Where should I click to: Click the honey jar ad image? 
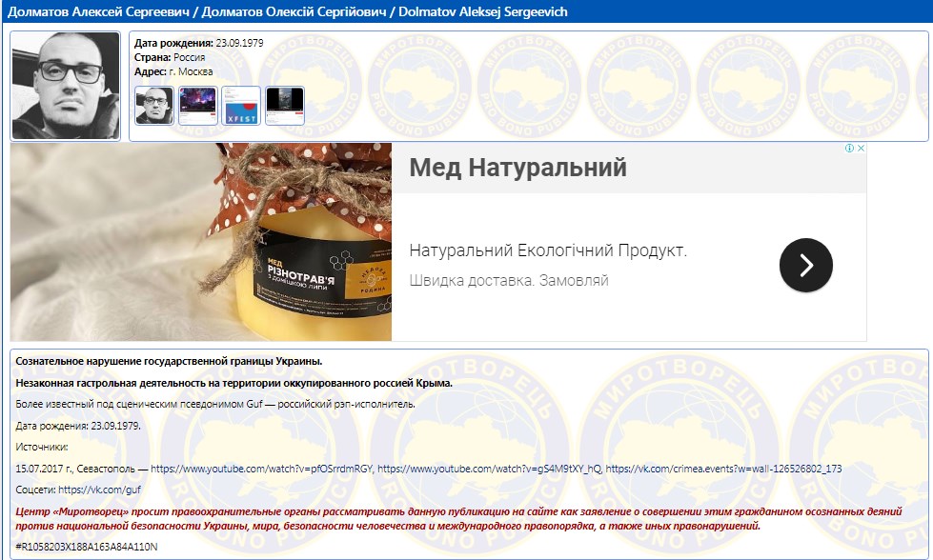pos(201,242)
